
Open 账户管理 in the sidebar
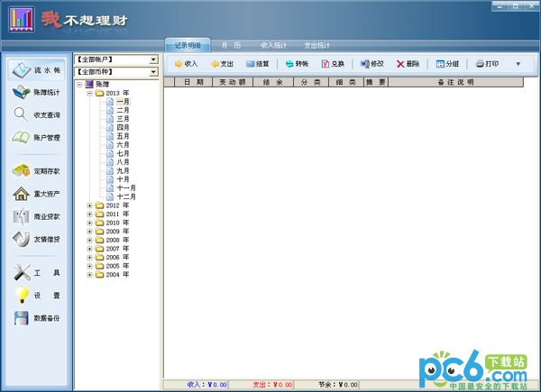tap(36, 137)
